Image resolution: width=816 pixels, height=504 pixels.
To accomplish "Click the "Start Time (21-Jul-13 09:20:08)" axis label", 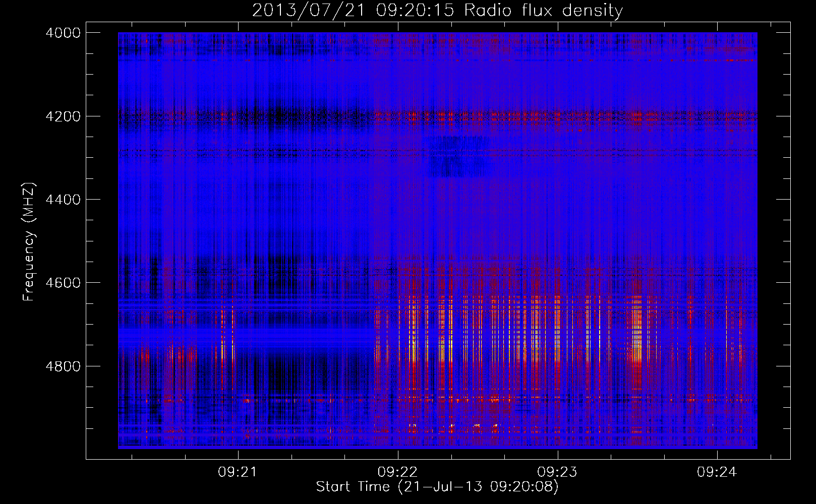I will point(437,487).
